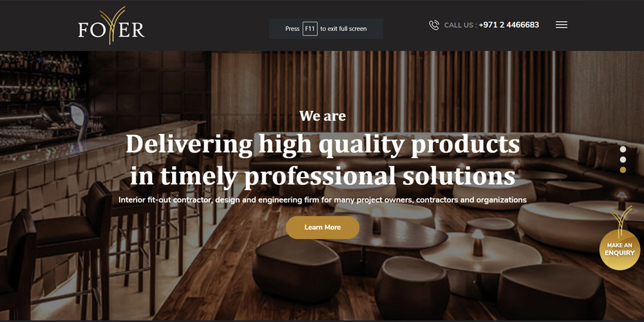644x322 pixels.
Task: Click the gold Y emblem in Foyer logo
Action: click(x=111, y=26)
